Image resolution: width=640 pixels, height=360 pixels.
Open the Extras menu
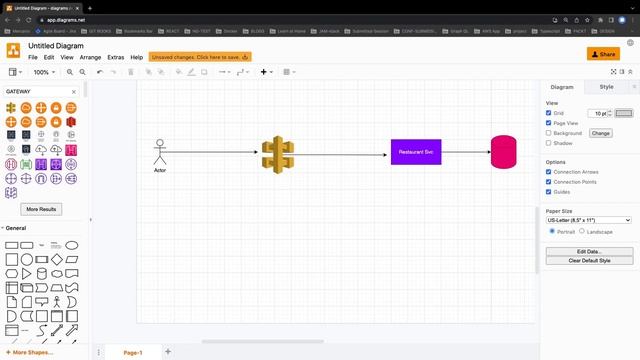pos(116,57)
